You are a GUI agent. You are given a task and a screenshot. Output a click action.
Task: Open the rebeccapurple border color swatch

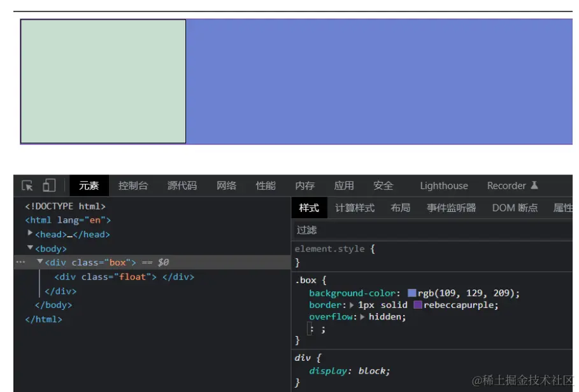pos(418,305)
